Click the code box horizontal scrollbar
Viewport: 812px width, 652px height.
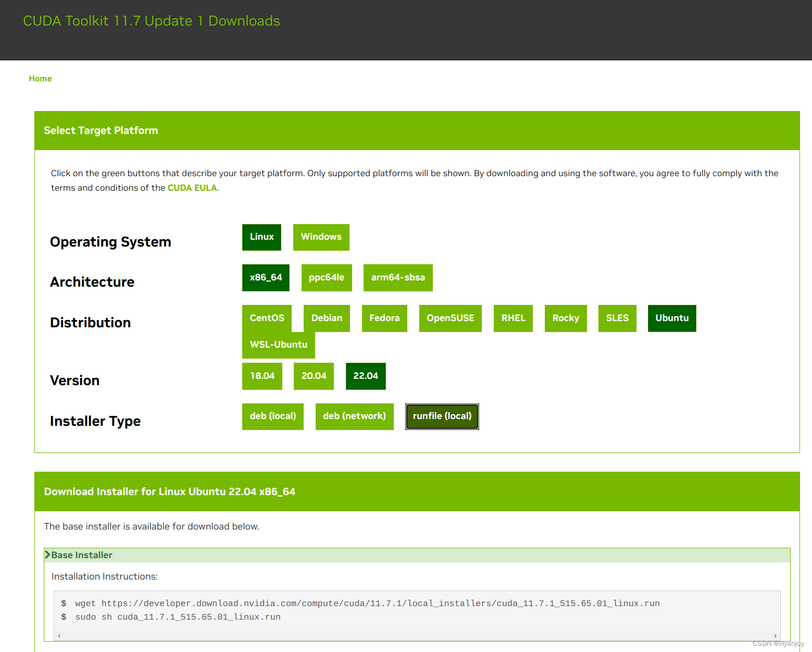tap(417, 636)
